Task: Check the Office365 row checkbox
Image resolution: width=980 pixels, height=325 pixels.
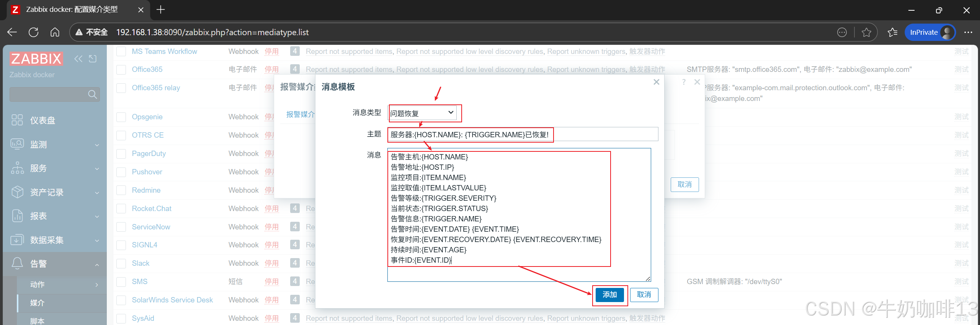Action: (x=121, y=69)
